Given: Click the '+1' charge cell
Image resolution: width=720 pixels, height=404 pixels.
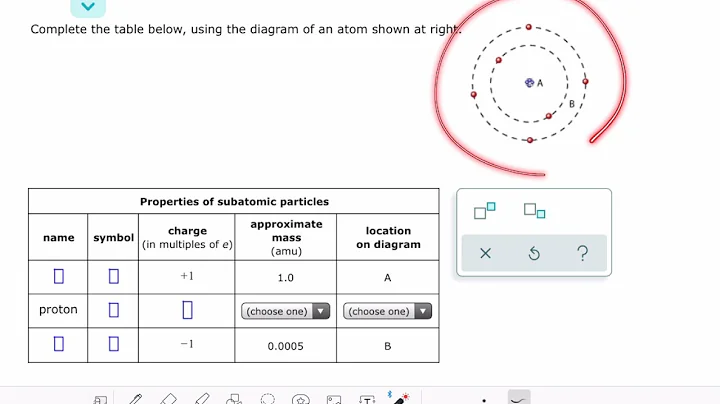Looking at the screenshot, I should (187, 276).
